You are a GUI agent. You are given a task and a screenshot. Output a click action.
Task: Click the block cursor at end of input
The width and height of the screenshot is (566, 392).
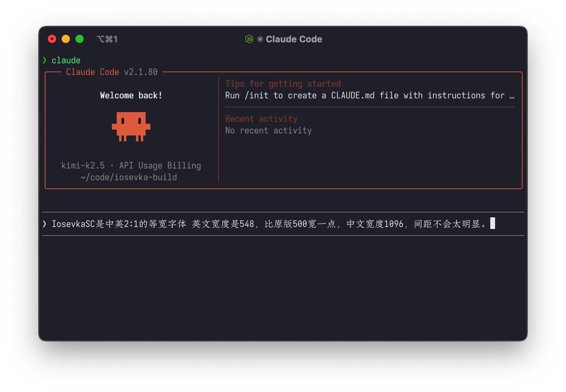click(x=492, y=223)
